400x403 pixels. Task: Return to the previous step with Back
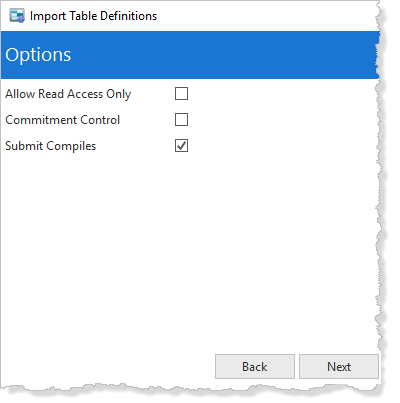tap(255, 367)
